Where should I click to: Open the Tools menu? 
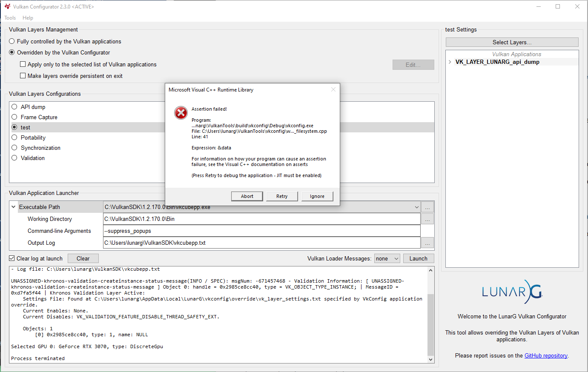point(10,18)
